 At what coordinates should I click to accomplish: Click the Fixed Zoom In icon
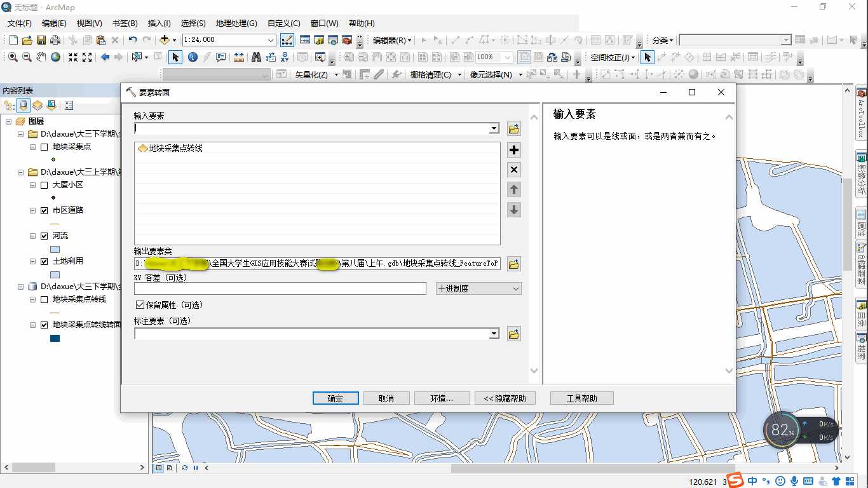tap(73, 57)
